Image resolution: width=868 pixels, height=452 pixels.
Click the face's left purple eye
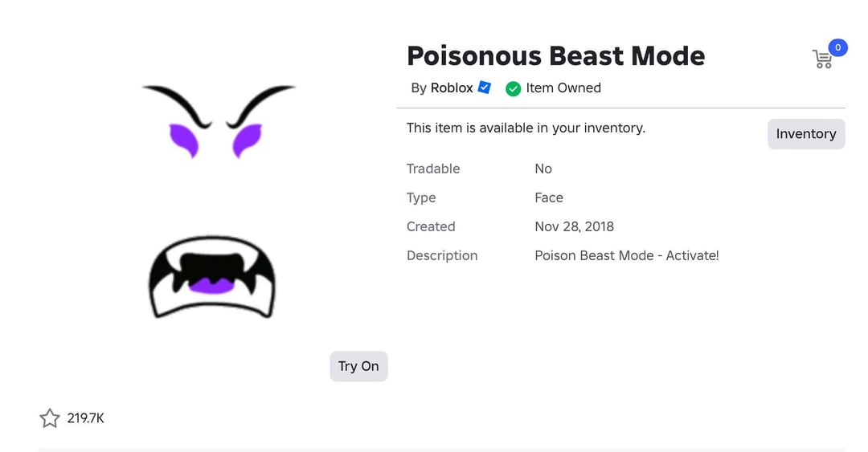[184, 138]
